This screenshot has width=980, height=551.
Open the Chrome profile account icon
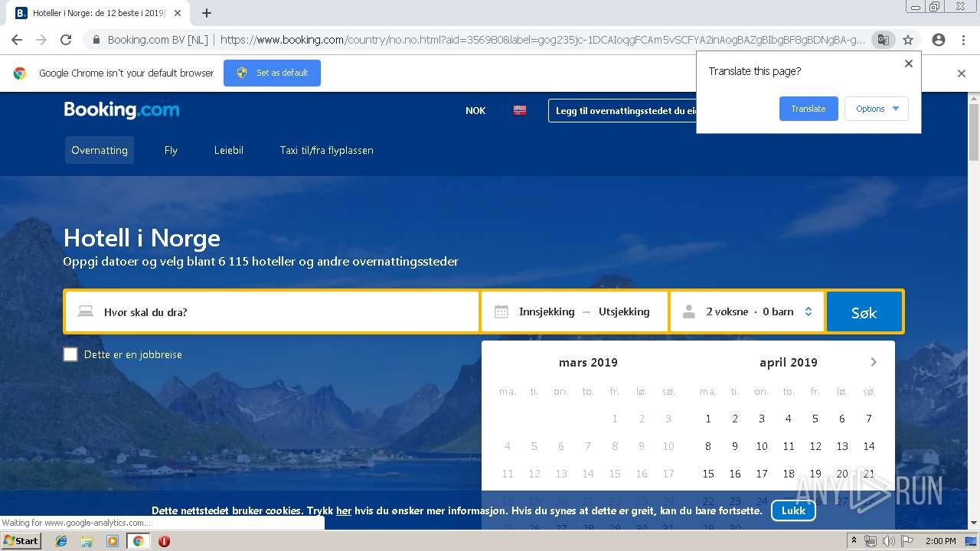tap(939, 40)
